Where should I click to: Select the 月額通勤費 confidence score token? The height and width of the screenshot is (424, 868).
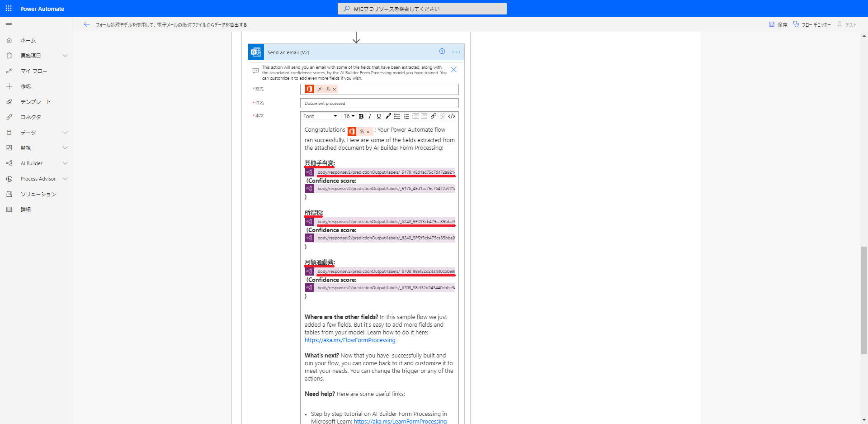click(x=380, y=288)
